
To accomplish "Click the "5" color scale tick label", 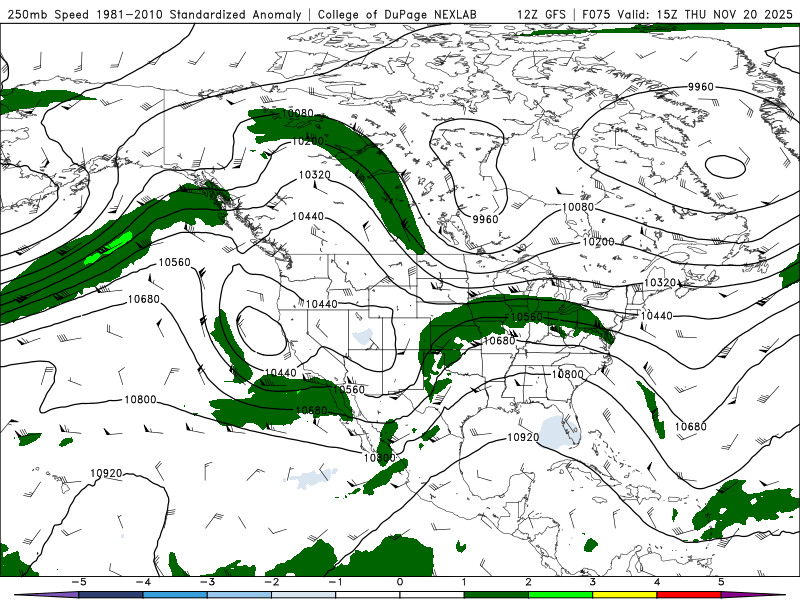I will [x=721, y=582].
